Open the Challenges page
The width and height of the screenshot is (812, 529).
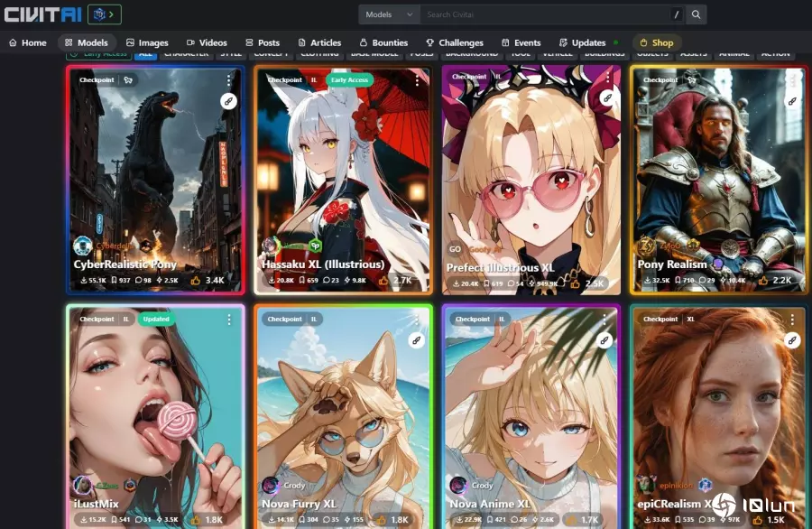[x=455, y=42]
